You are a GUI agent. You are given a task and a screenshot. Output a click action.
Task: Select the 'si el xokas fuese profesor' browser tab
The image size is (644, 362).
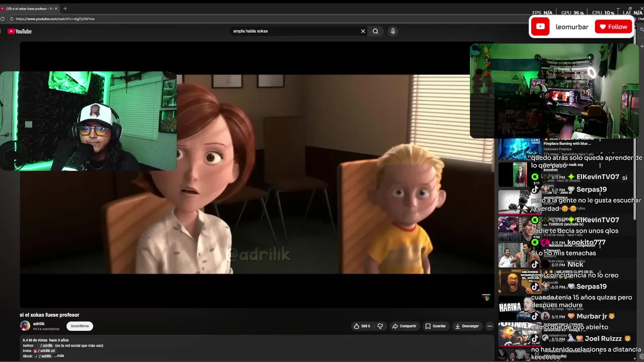point(29,9)
